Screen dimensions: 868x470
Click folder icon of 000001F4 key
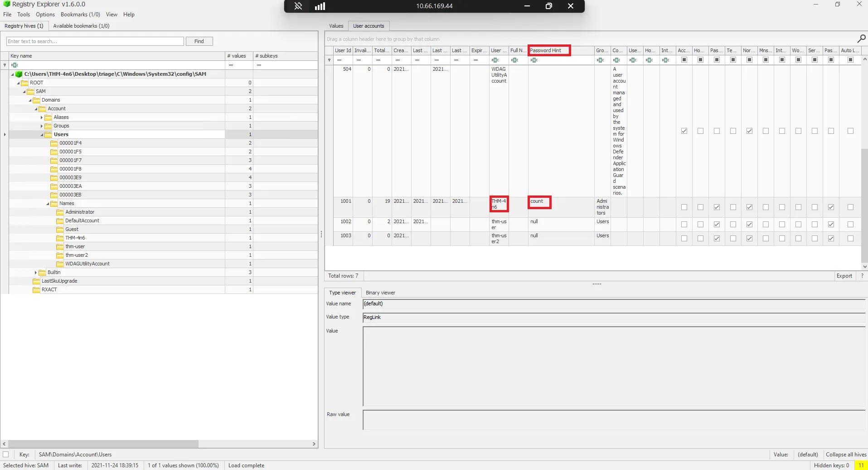point(54,143)
